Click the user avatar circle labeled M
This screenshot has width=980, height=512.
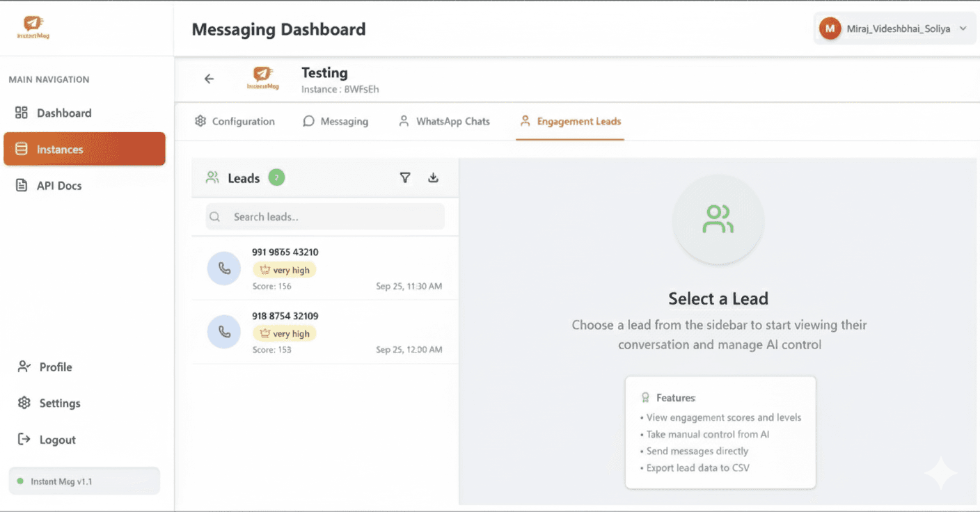point(830,29)
